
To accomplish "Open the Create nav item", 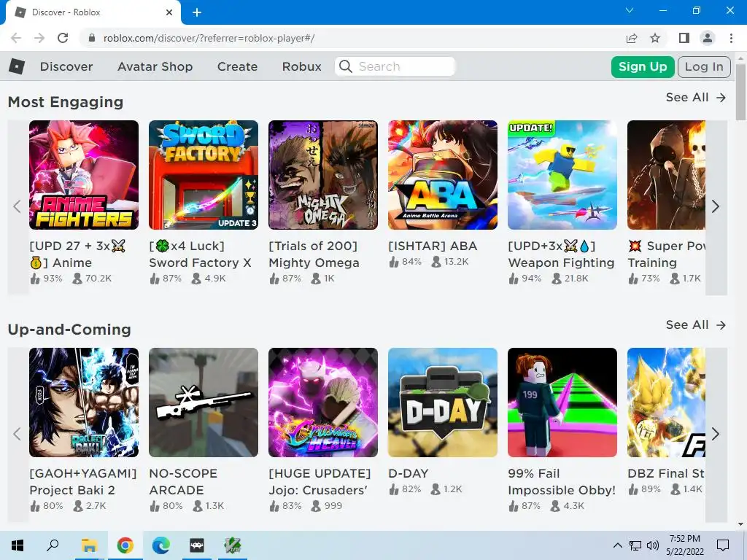I will pos(237,66).
